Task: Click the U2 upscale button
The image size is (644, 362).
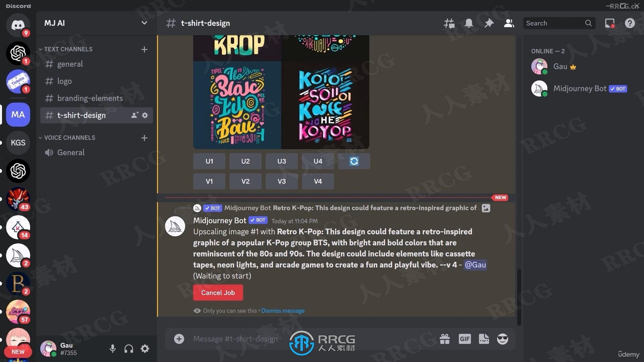Action: tap(246, 161)
